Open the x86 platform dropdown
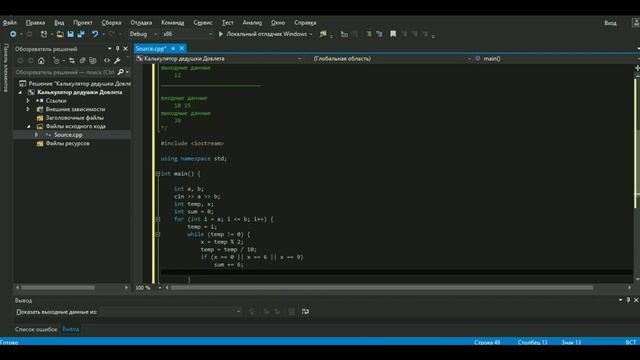 tap(187, 34)
